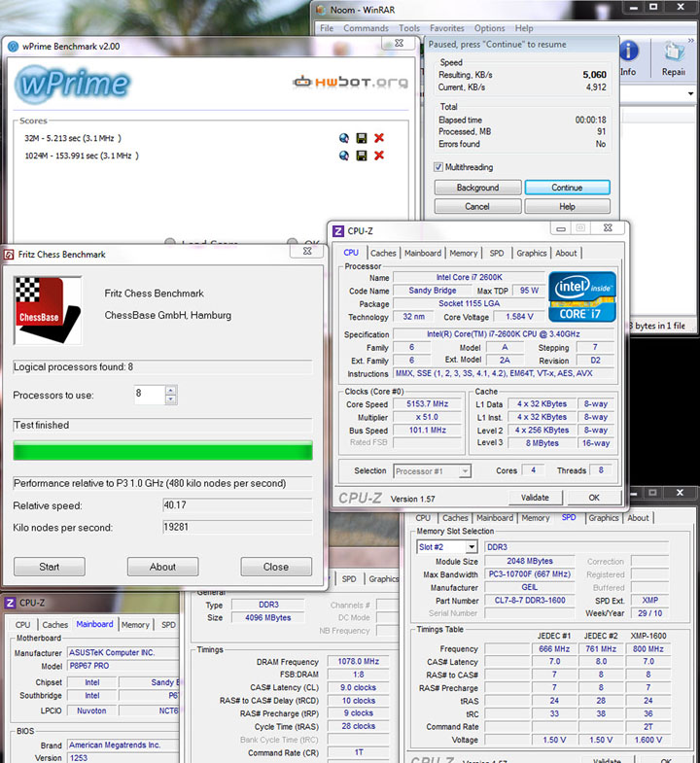
Task: Toggle the Multithreading checkbox
Action: [x=438, y=167]
